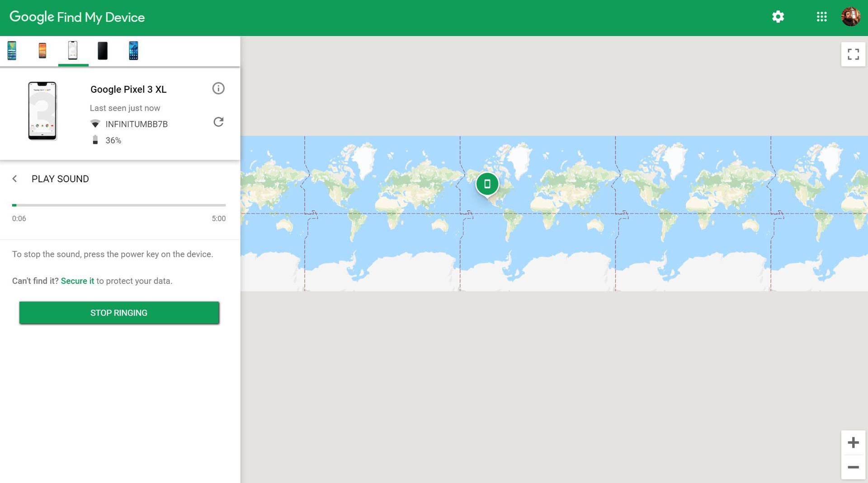Click the Google Pixel 3 XL device name
The width and height of the screenshot is (868, 483).
click(128, 90)
